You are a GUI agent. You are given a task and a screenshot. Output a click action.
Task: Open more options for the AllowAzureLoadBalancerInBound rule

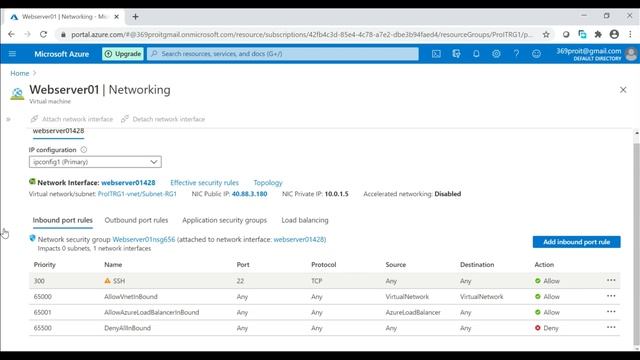pyautogui.click(x=611, y=312)
